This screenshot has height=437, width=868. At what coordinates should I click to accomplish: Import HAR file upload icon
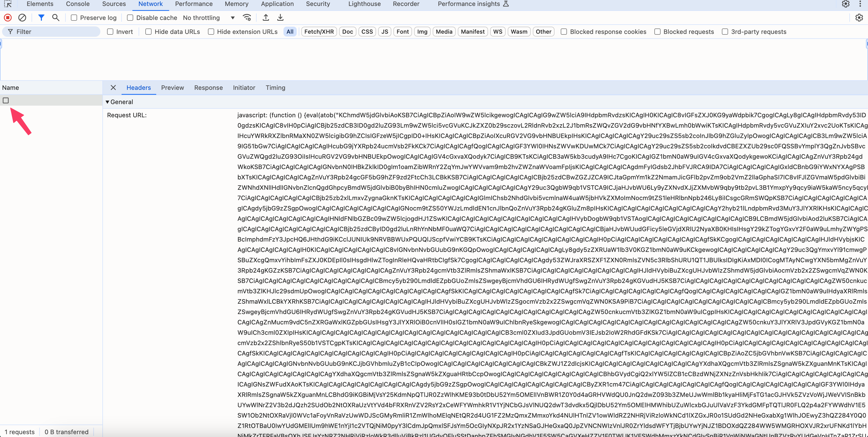(x=266, y=18)
